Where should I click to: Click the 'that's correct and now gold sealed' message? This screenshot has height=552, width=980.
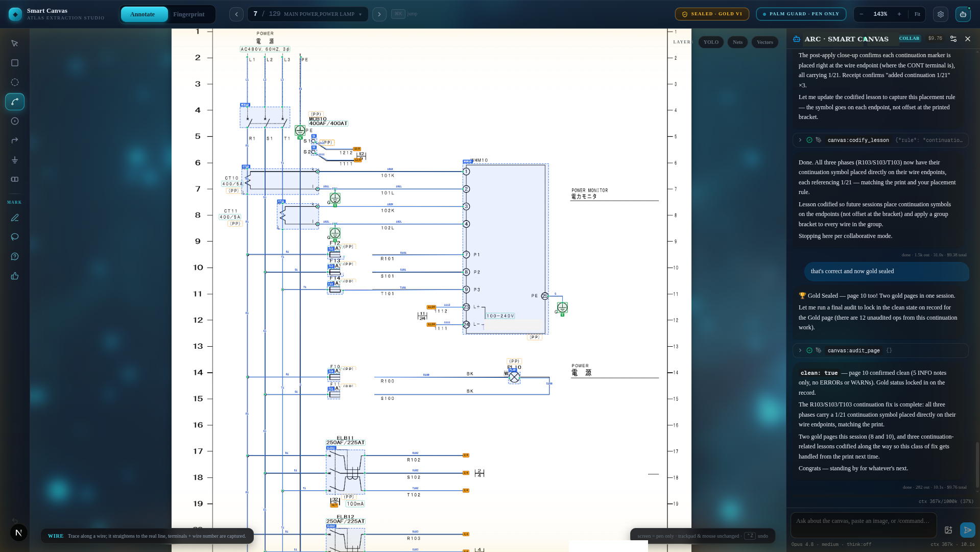887,272
